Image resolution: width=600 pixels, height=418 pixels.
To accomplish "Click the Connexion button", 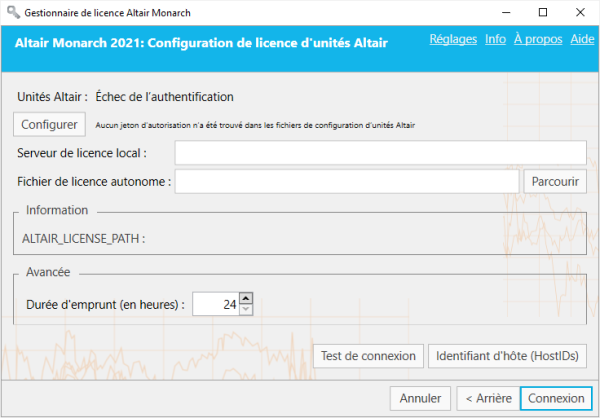I will click(x=556, y=398).
